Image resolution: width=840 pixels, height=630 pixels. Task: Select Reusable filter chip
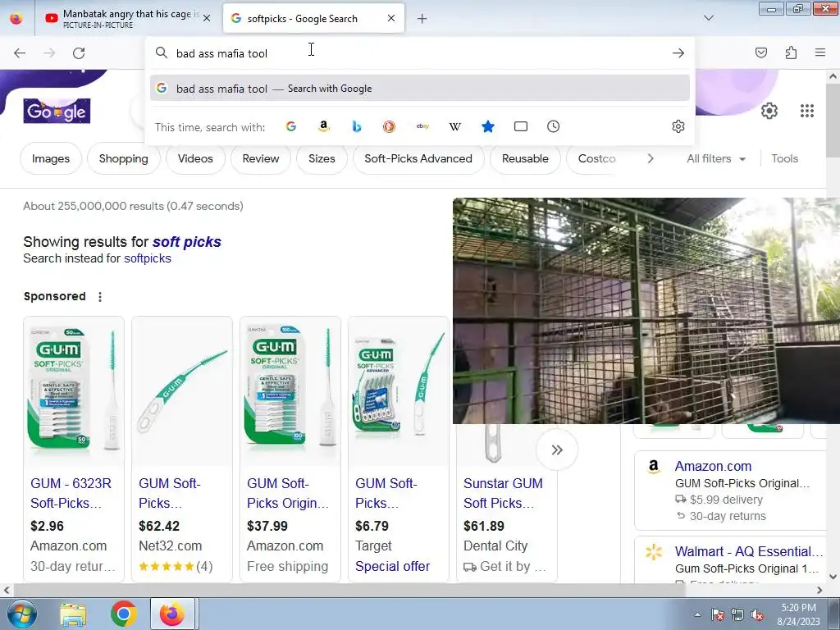(525, 158)
